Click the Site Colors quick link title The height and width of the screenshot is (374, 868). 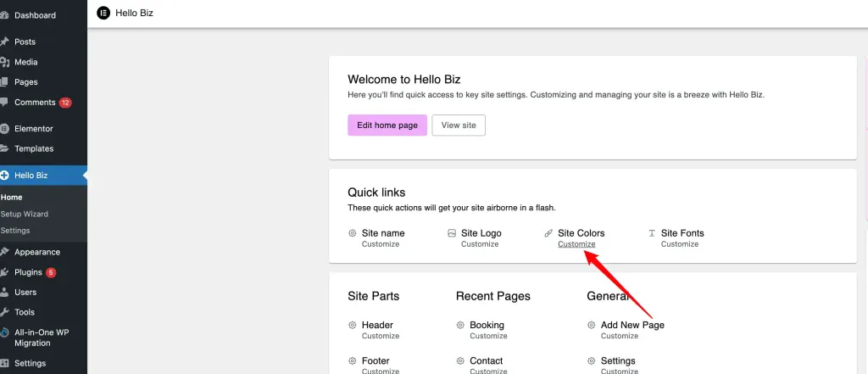click(x=581, y=233)
